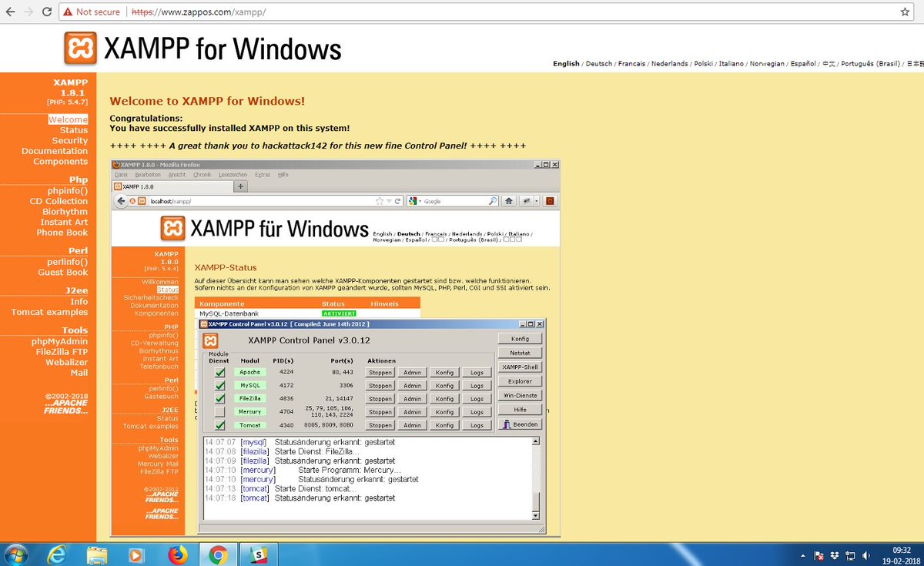Switch page language to Español
The height and width of the screenshot is (566, 924).
[803, 64]
